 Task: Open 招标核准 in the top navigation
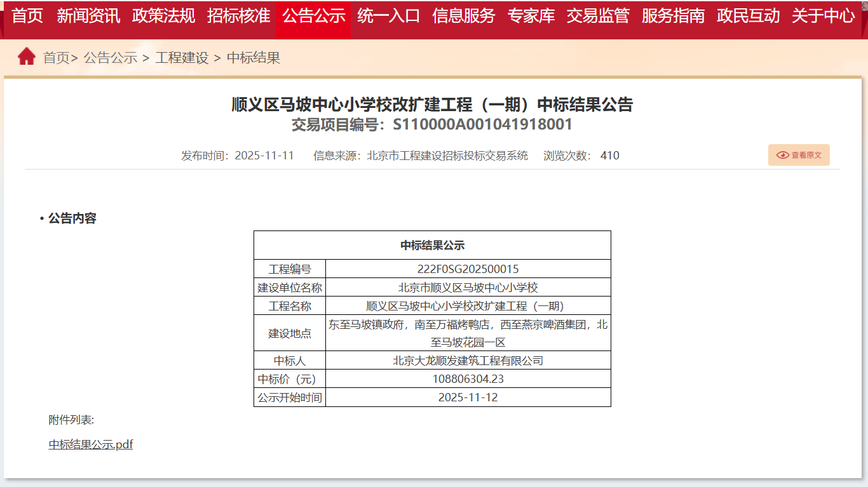point(238,16)
